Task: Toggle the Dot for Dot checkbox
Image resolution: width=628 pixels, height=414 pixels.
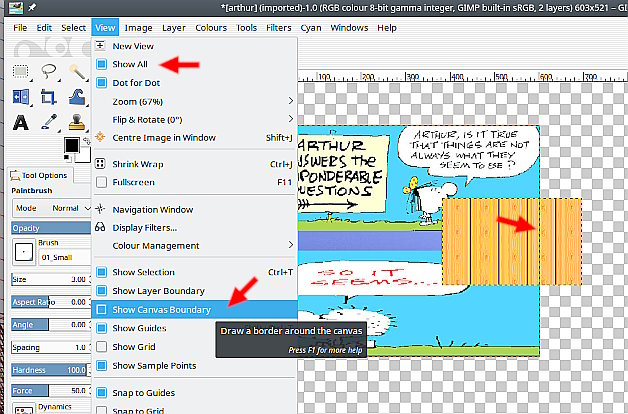Action: (102, 83)
